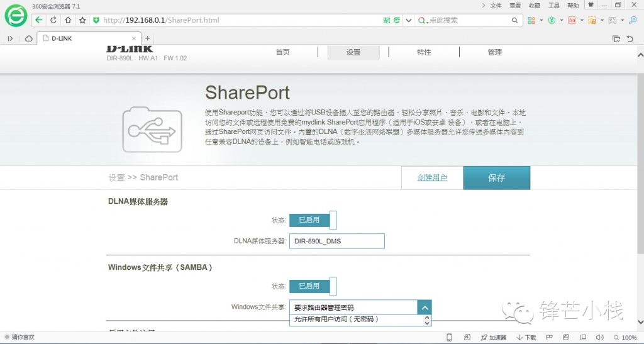This screenshot has height=344, width=644.
Task: Go to the 首页 router page
Action: (x=282, y=52)
